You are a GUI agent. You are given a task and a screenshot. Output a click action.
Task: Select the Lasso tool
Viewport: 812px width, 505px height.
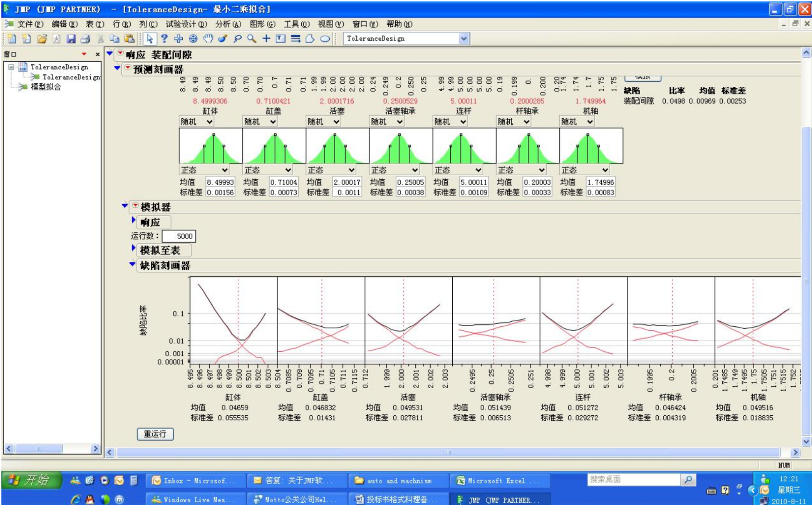coord(237,39)
